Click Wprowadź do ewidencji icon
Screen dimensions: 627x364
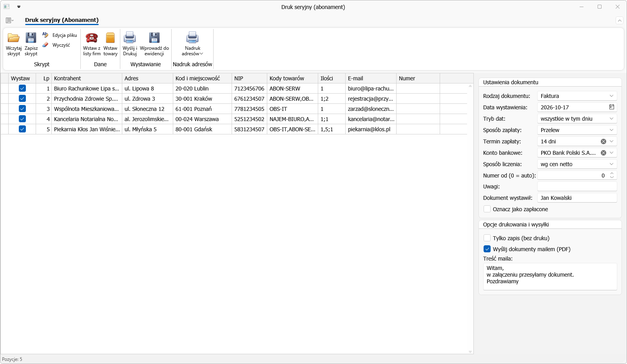pyautogui.click(x=154, y=38)
